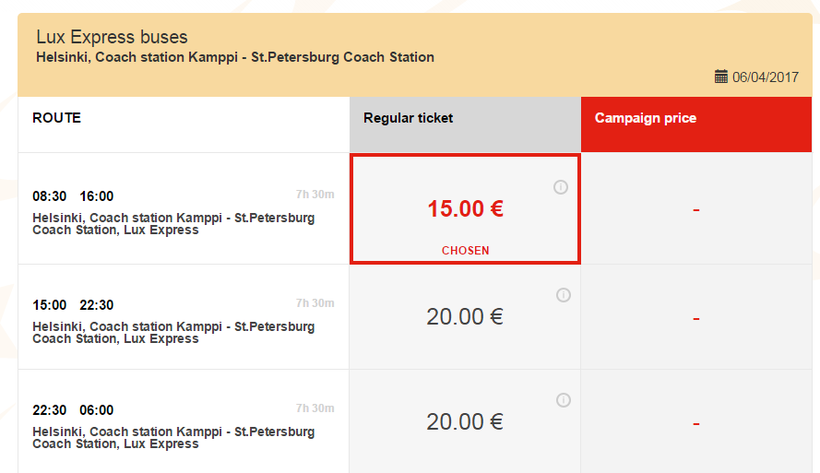Click the 06/04/2017 travel date
This screenshot has width=820, height=473.
point(765,77)
